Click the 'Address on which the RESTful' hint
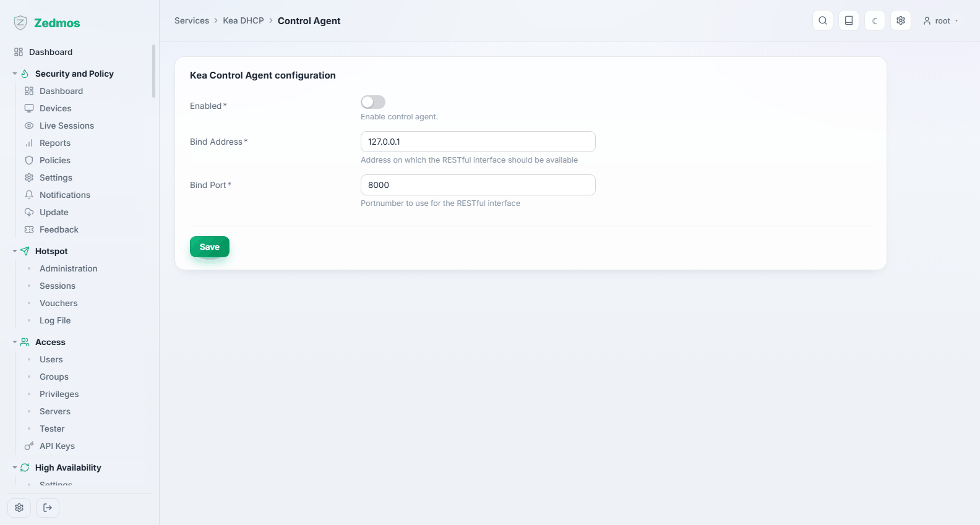980x525 pixels. 469,160
